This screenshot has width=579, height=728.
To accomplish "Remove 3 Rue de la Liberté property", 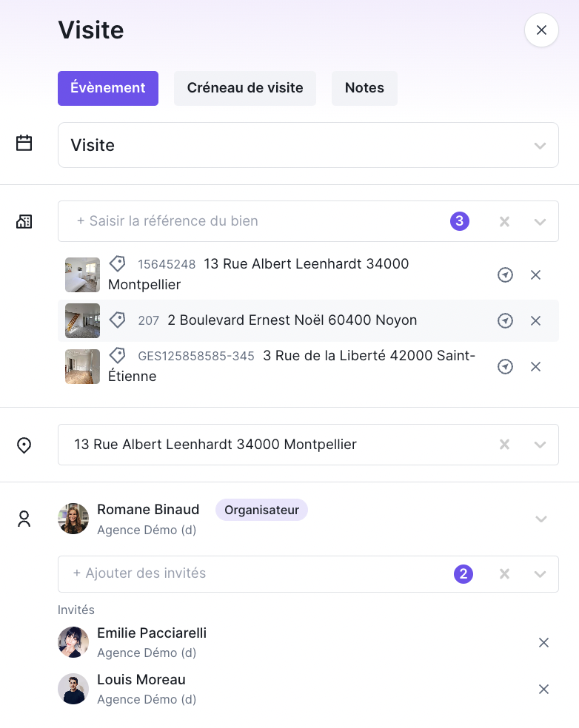I will coord(535,367).
